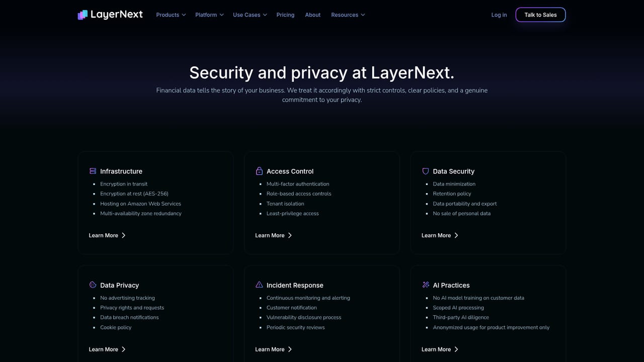Click 'Tenant isolation' item
The image size is (644, 362).
[285, 204]
